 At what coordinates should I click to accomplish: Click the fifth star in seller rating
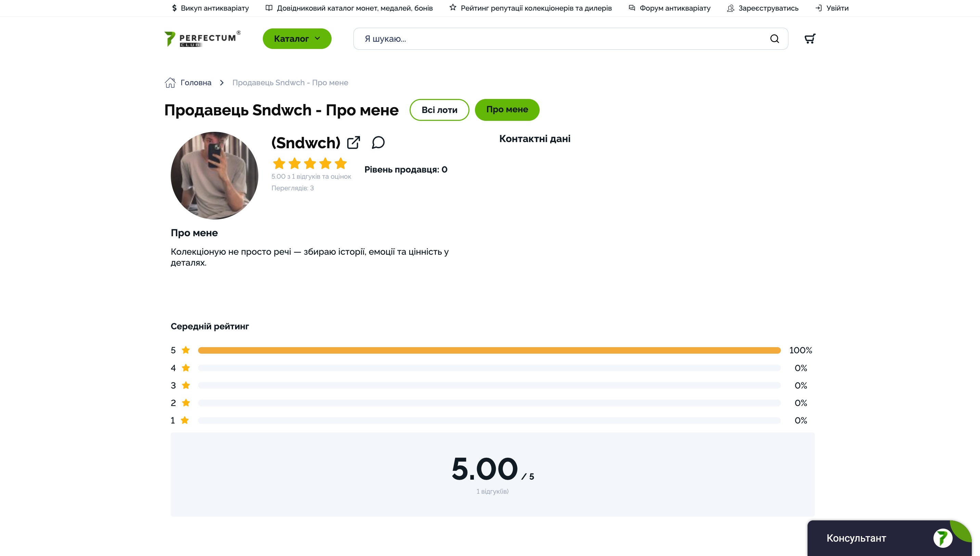click(340, 163)
